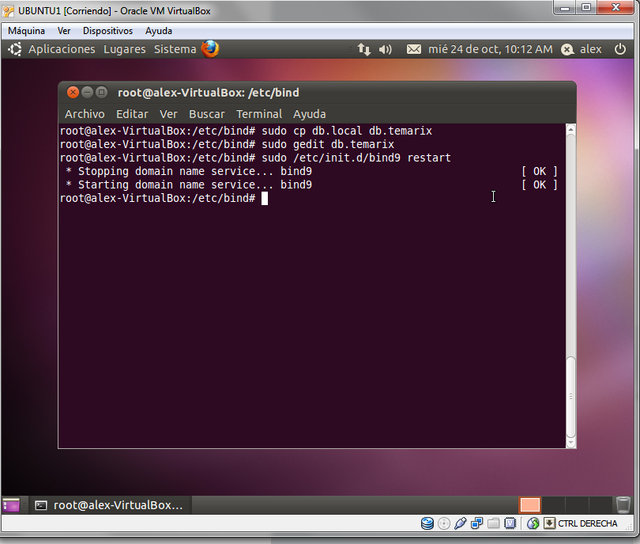640x544 pixels.
Task: Open the VirtualBox Ver menu
Action: coord(64,31)
